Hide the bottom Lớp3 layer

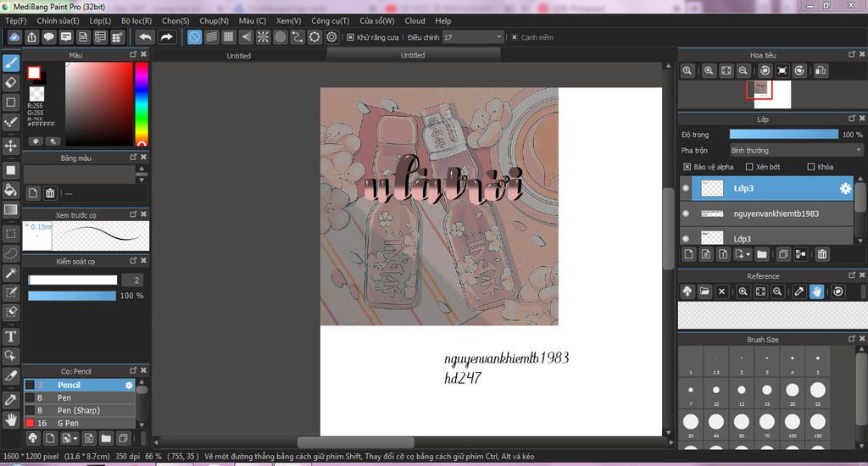pos(686,239)
